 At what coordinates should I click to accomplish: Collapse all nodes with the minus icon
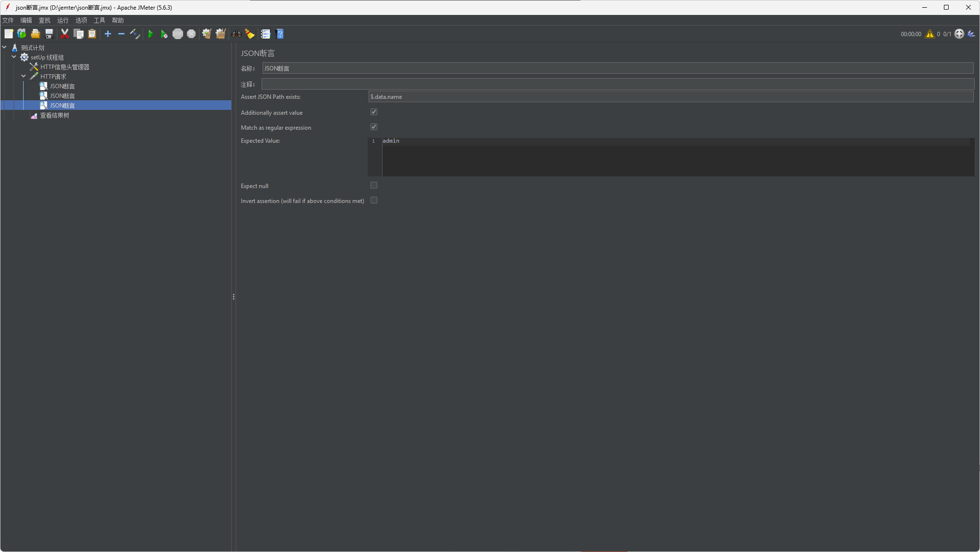pyautogui.click(x=121, y=34)
